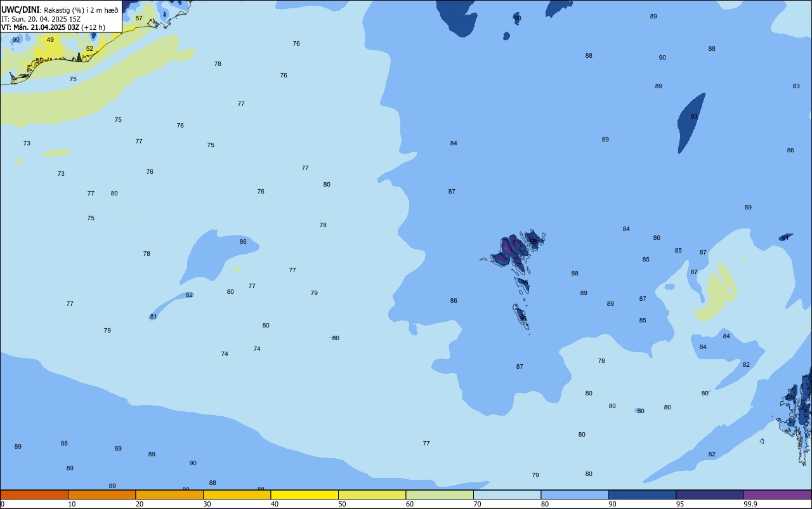Click the 'UWC/DINI: Rakastig (%) í 2 m hæð' title
Screen dimensions: 812x509
pos(60,10)
